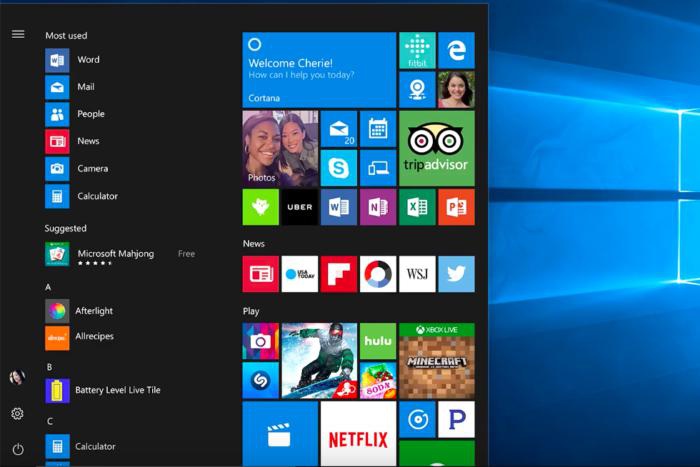Viewport: 700px width, 467px height.
Task: Open the Skype tile
Action: [x=339, y=168]
